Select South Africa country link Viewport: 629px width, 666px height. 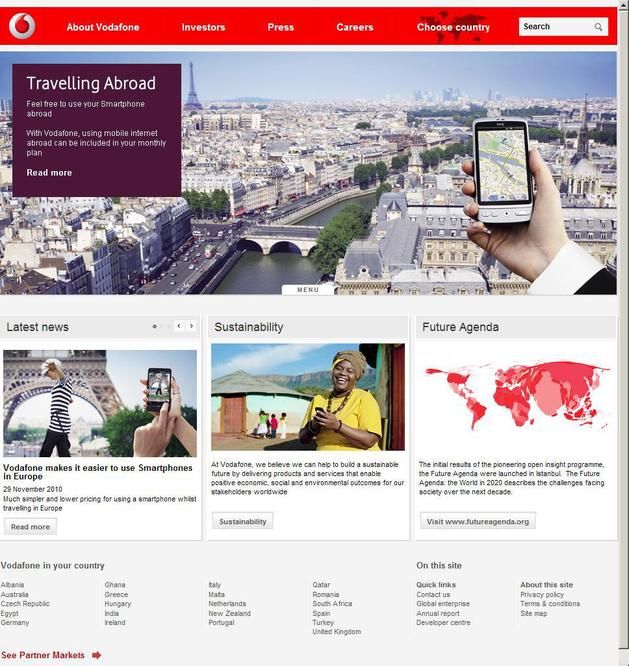click(333, 604)
